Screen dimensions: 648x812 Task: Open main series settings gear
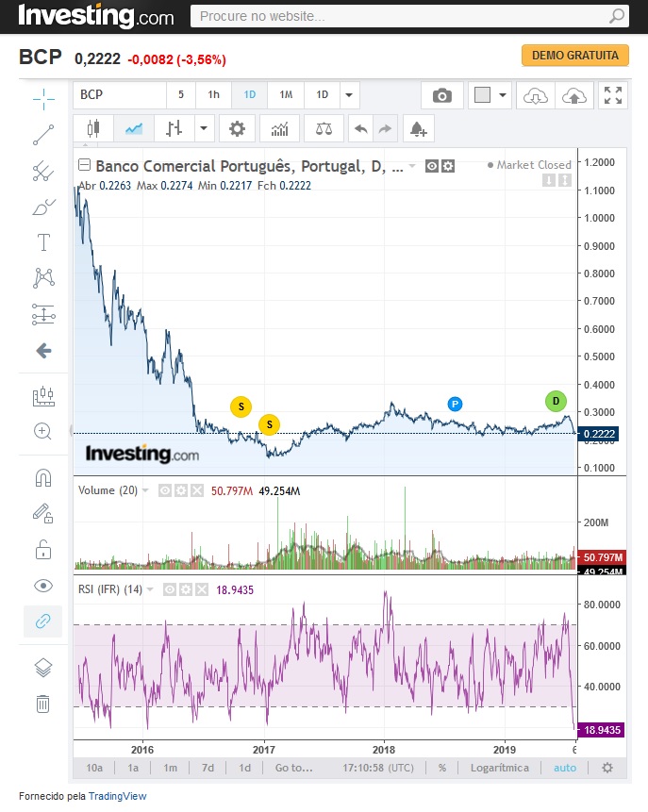coord(448,166)
